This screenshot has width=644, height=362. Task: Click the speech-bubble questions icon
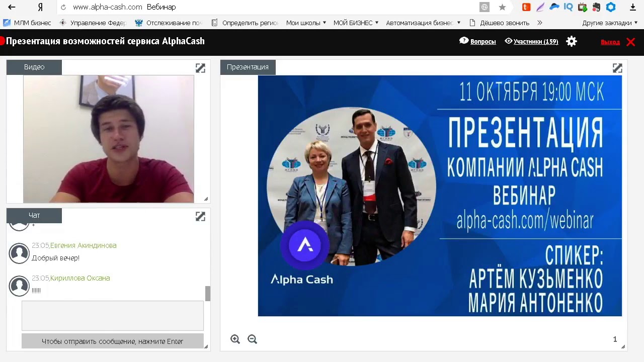click(x=464, y=41)
